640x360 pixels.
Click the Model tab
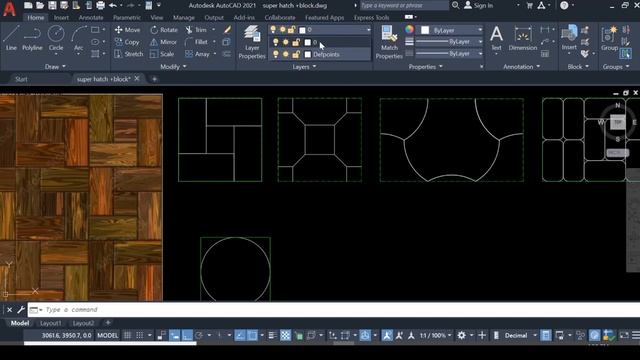(x=20, y=323)
